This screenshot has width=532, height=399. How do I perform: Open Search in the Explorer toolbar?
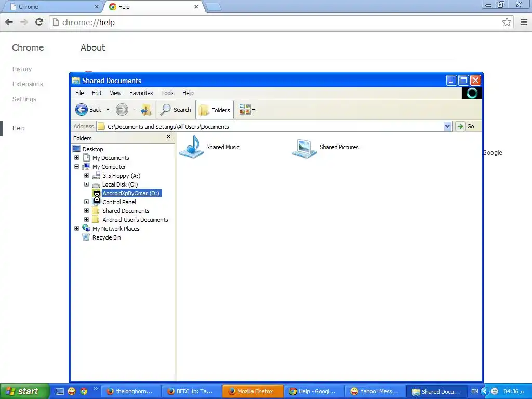coord(176,110)
